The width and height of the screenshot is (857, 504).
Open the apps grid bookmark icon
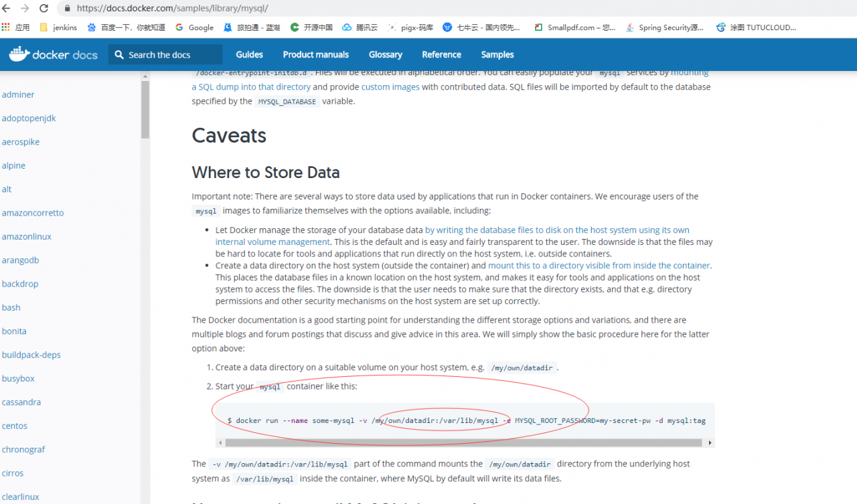[5, 27]
